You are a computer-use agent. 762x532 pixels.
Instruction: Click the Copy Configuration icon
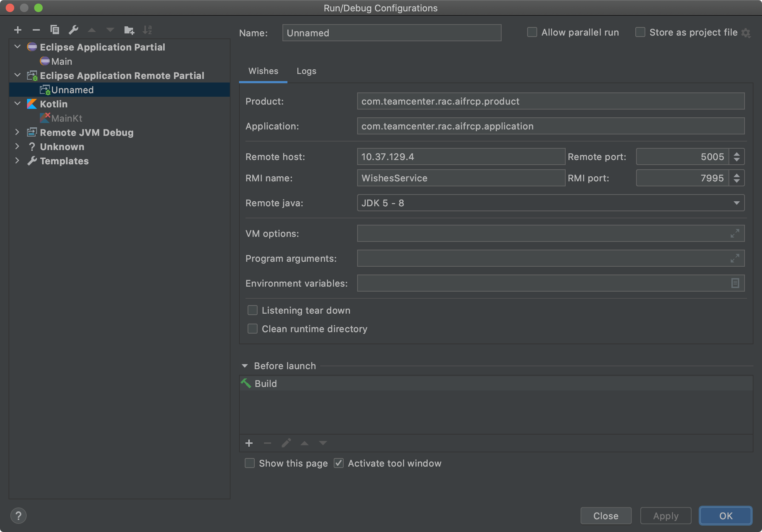coord(55,30)
